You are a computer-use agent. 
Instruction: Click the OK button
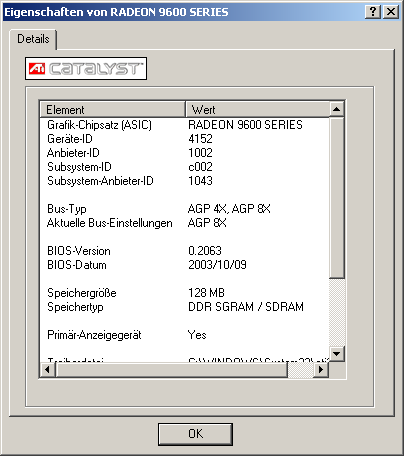(x=195, y=434)
